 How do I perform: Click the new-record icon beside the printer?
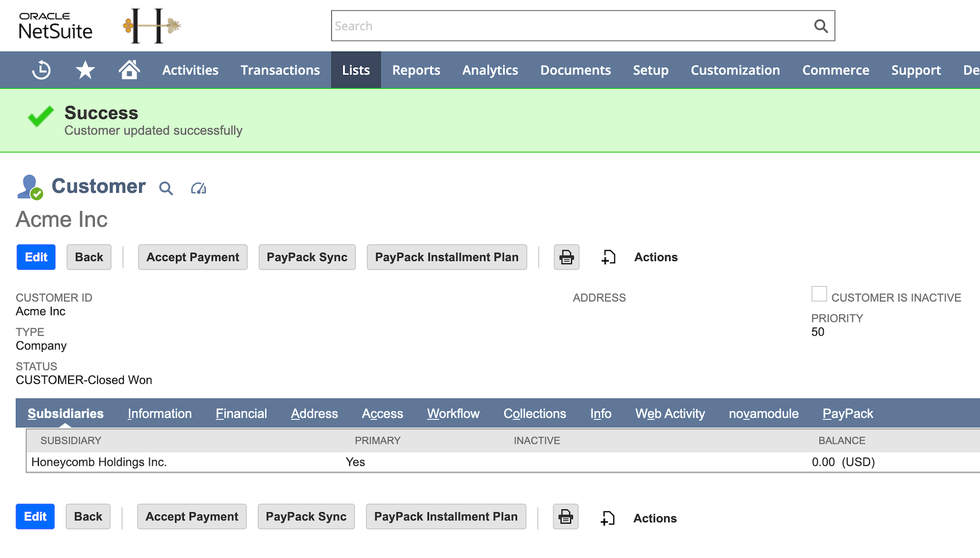608,257
